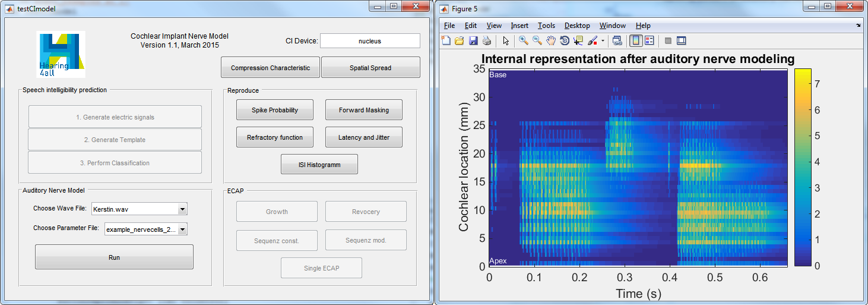Click the MATLAB icon in testCImodel title bar

[9, 8]
